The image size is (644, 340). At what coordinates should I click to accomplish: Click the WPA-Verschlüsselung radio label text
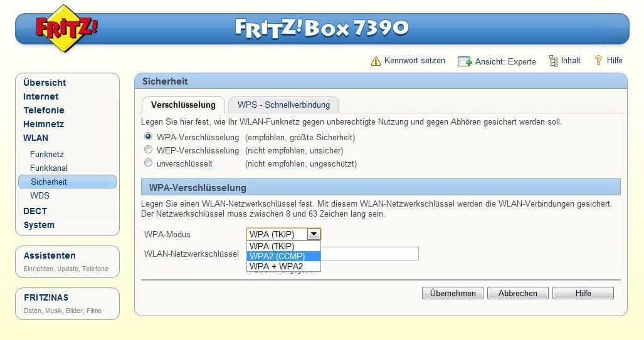pyautogui.click(x=198, y=137)
